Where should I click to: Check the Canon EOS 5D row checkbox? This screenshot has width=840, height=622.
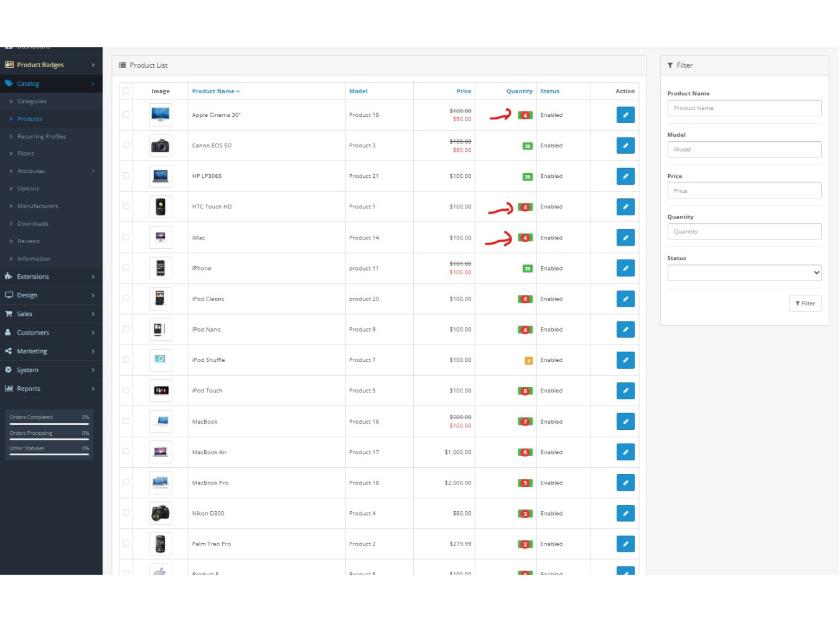click(x=126, y=145)
